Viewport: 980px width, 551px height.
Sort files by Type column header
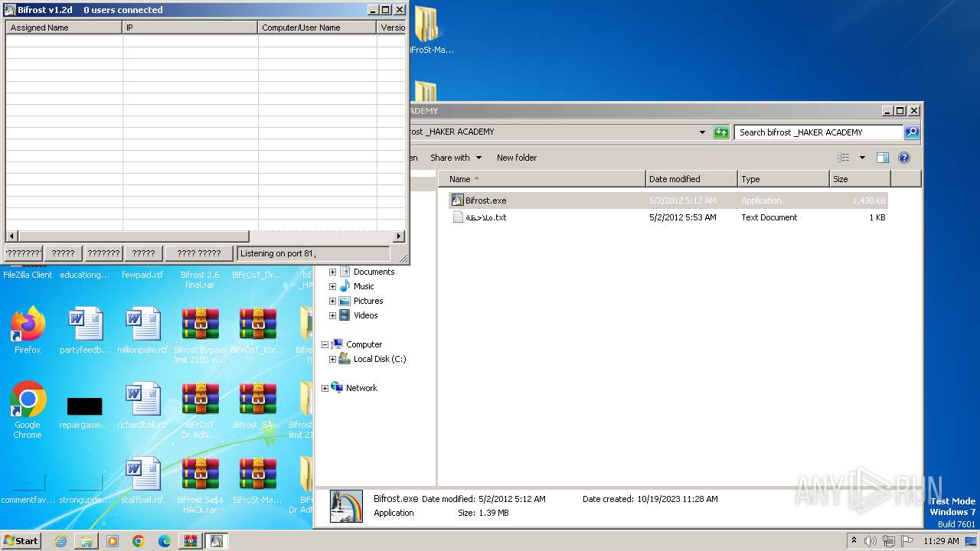[x=783, y=179]
